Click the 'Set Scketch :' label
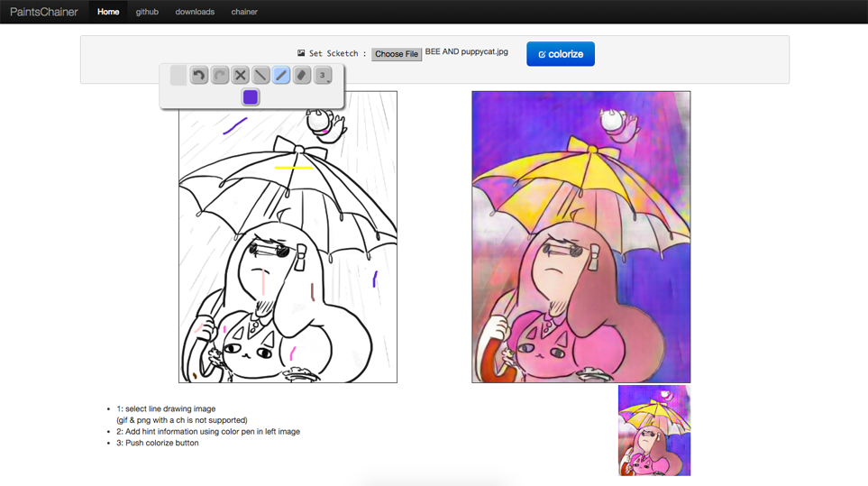This screenshot has width=868, height=486. [337, 53]
